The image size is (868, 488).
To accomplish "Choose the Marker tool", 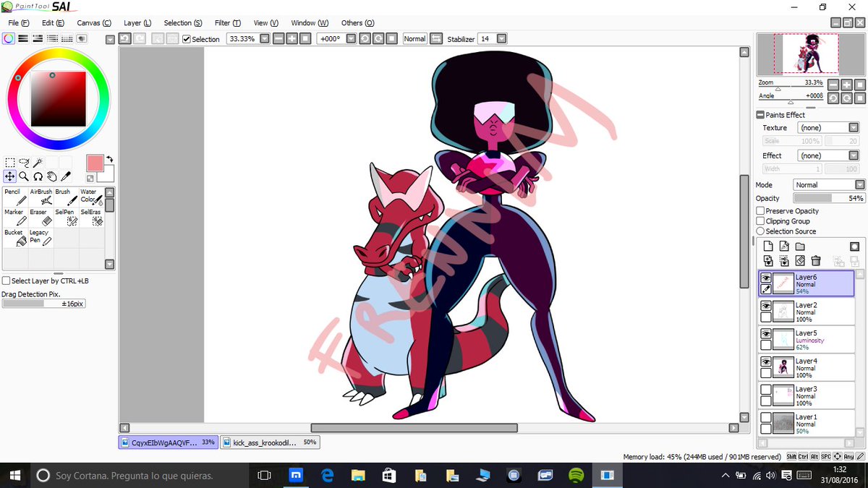I will 16,217.
